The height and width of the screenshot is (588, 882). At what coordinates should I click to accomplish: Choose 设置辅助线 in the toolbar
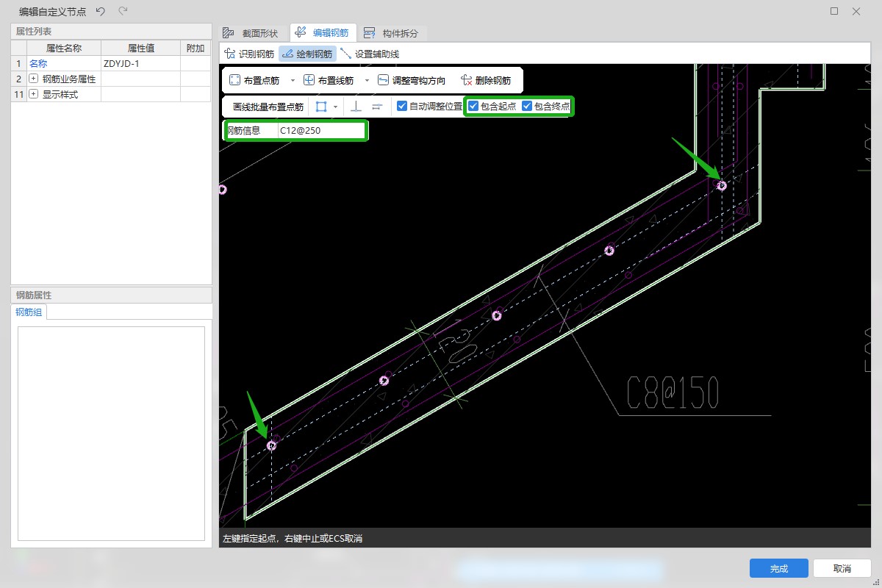[x=370, y=54]
